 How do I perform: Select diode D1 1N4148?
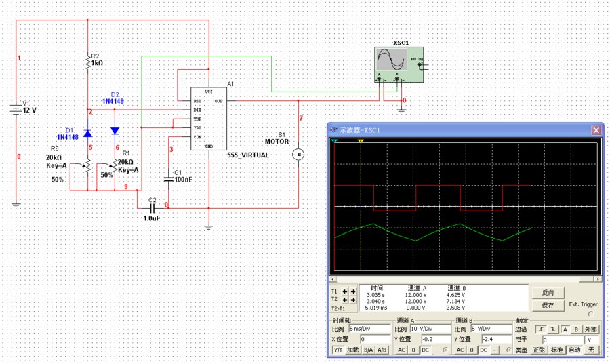click(87, 134)
